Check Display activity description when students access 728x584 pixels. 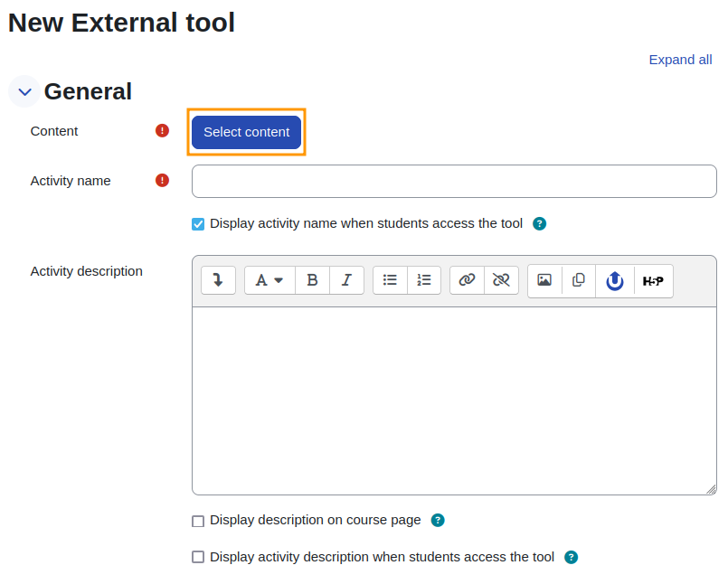coord(198,557)
